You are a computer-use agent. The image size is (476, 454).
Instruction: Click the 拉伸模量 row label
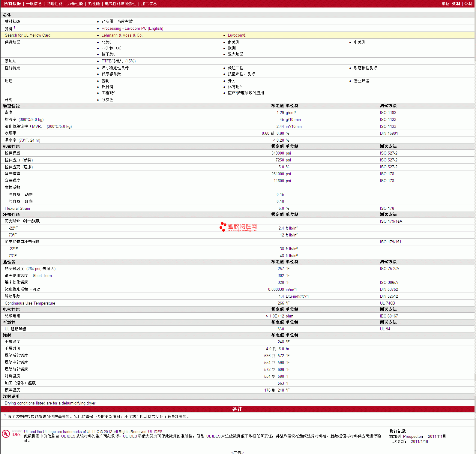(x=12, y=153)
